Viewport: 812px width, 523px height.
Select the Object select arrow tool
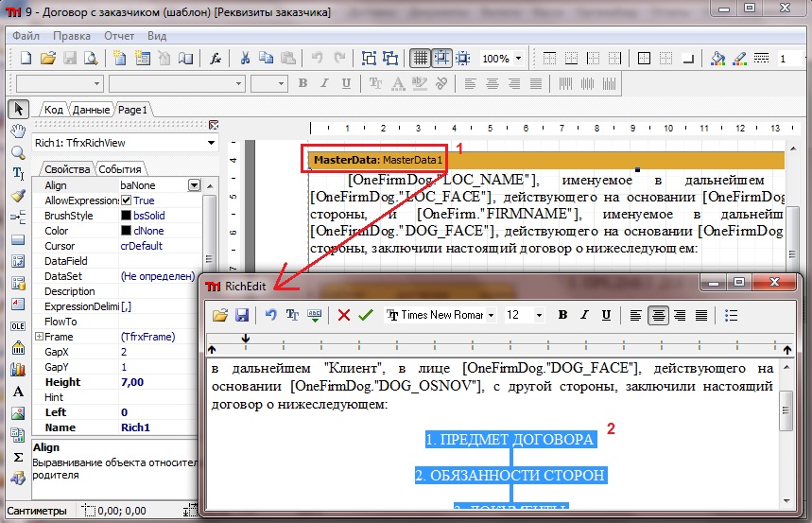19,109
